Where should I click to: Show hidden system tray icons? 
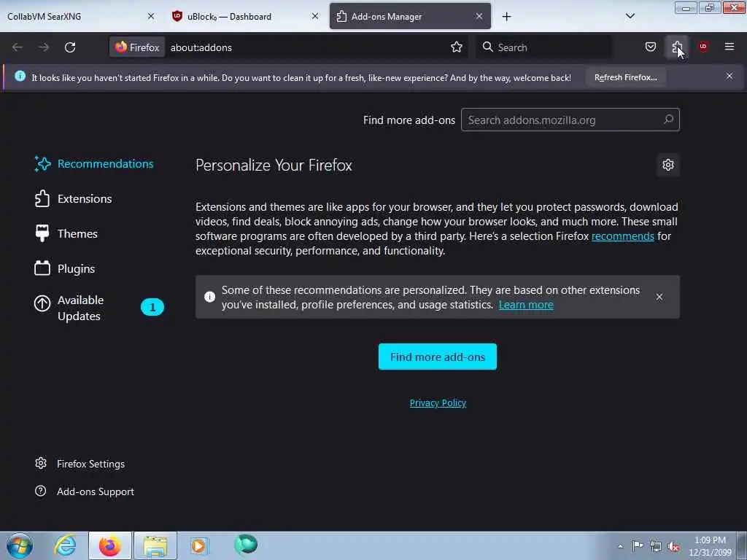tap(620, 546)
